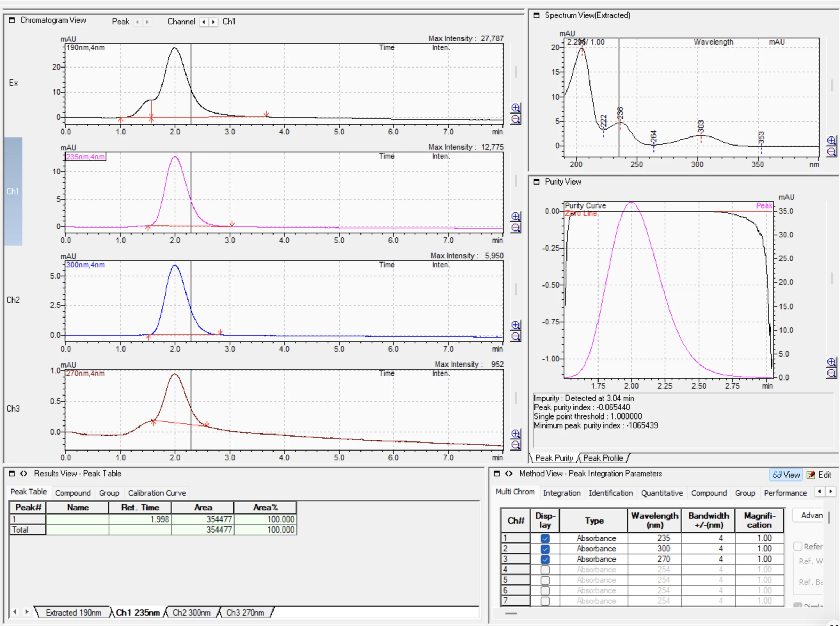Click the Spectrum View panel icon
Screen dimensions: 840x626
pyautogui.click(x=536, y=15)
